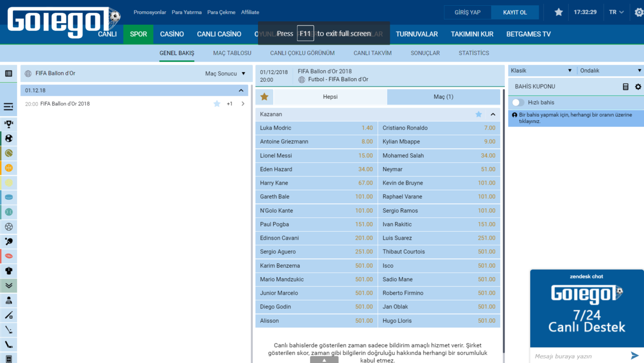Toggle the sidebar hamburger menu icon

(x=9, y=107)
